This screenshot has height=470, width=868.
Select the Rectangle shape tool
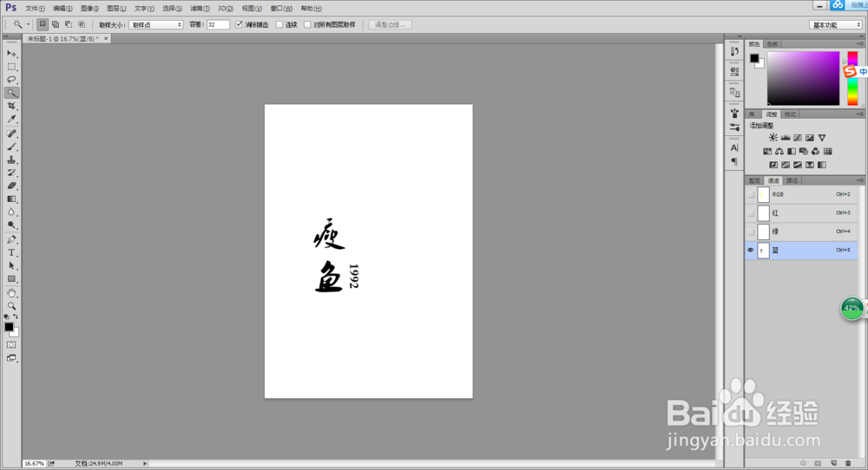pos(11,279)
